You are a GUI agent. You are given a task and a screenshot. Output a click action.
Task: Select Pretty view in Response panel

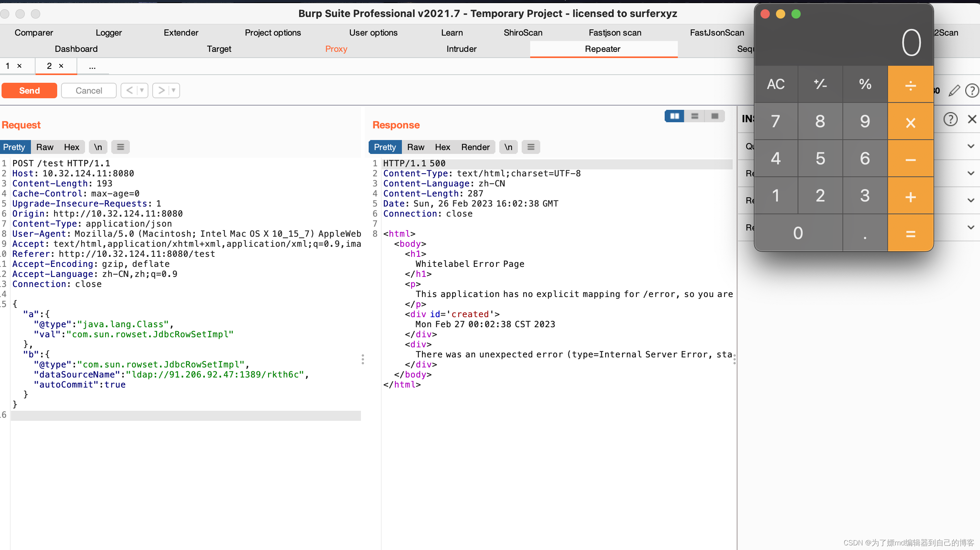385,147
